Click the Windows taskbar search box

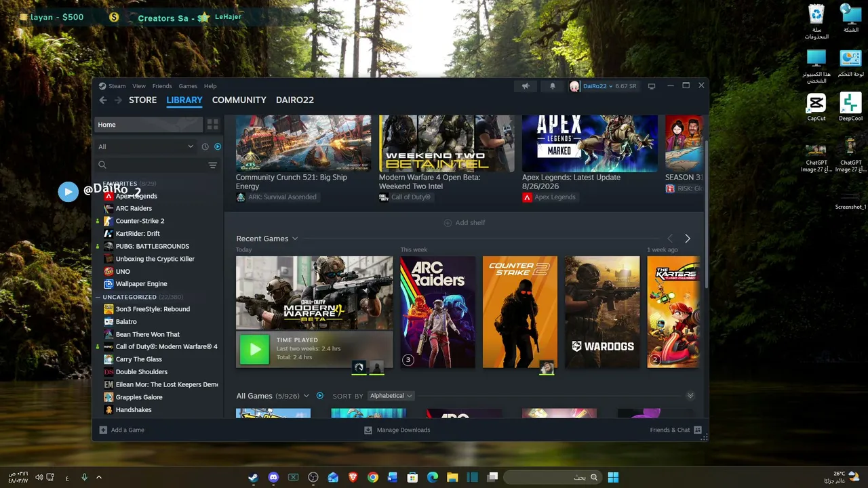(553, 477)
